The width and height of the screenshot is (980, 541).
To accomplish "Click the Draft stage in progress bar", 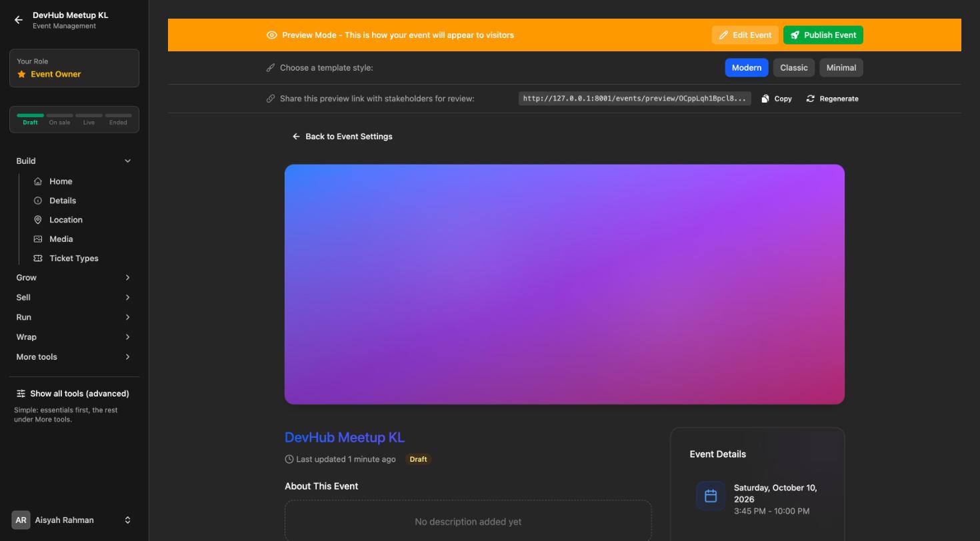I will click(x=30, y=119).
